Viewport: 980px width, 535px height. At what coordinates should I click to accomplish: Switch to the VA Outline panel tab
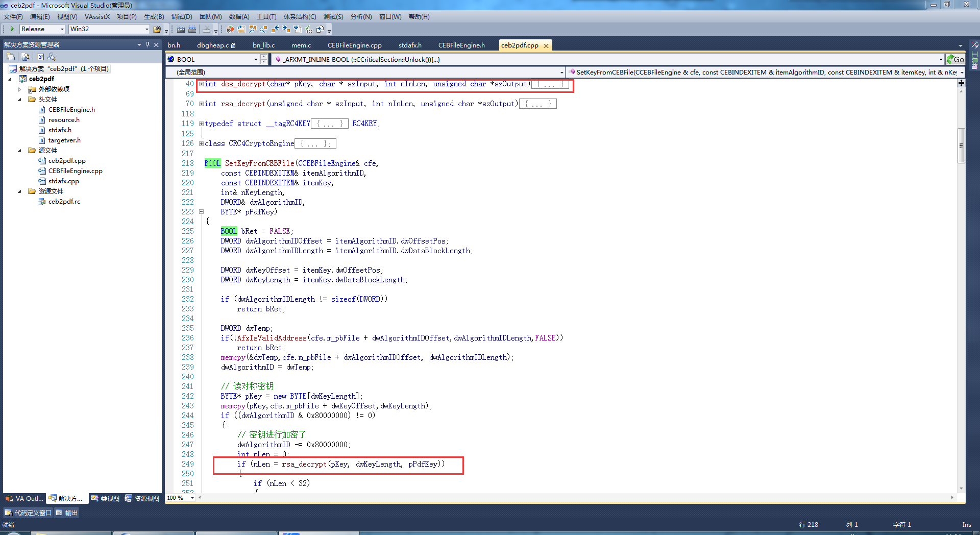[x=24, y=498]
